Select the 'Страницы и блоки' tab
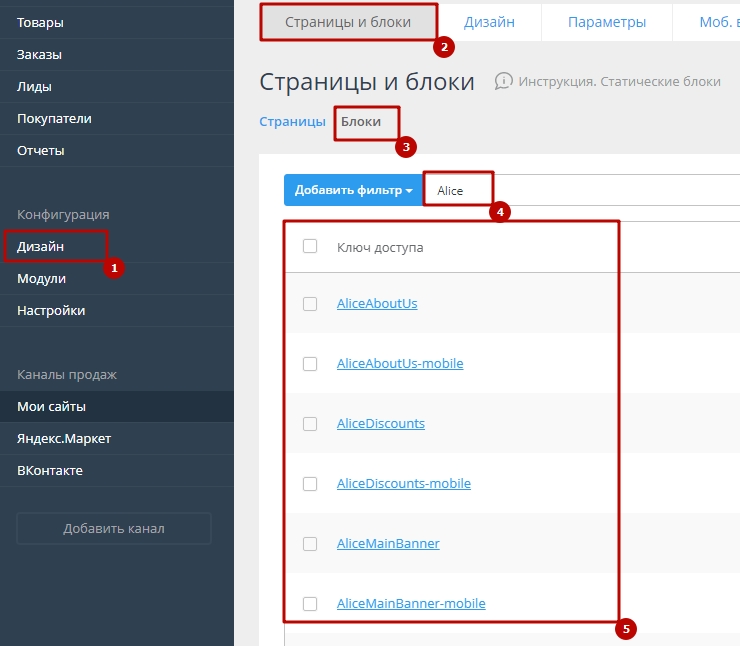Viewport: 740px width, 646px height. pyautogui.click(x=348, y=22)
